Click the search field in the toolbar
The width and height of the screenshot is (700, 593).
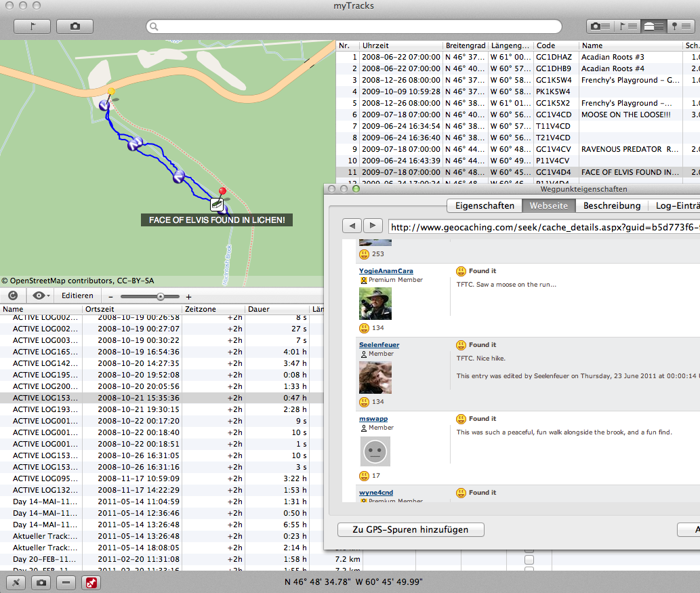pyautogui.click(x=354, y=26)
